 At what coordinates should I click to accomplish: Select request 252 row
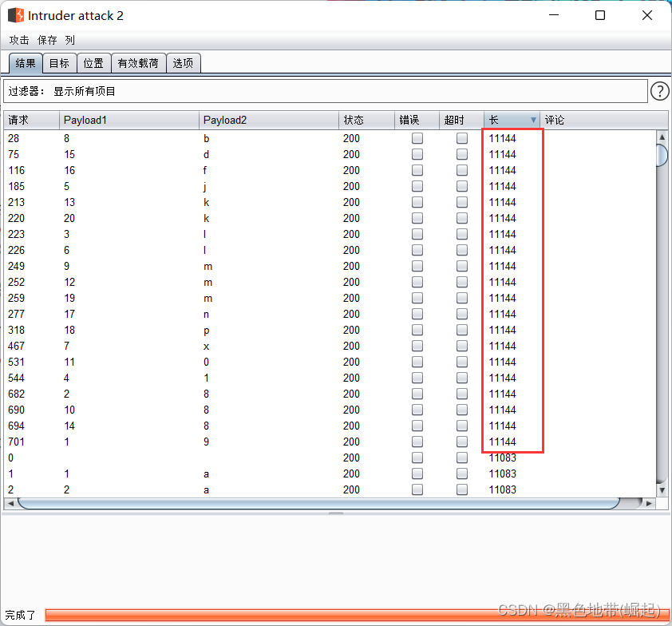click(330, 282)
